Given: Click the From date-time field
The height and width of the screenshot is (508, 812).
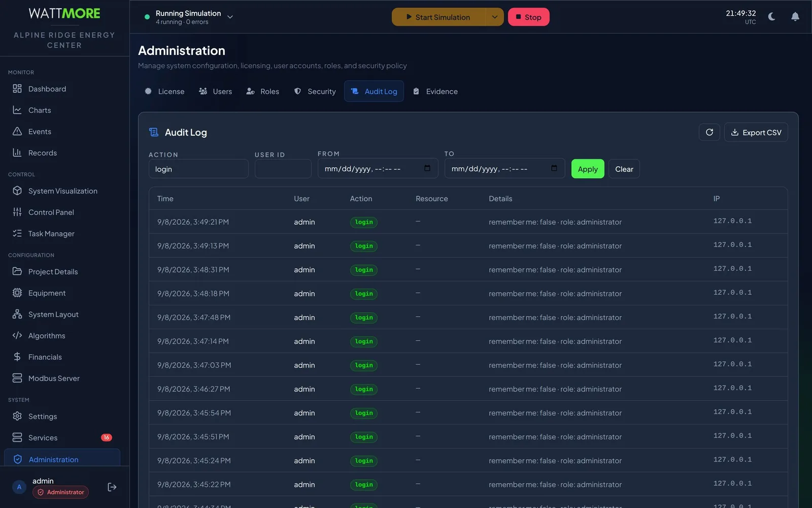Looking at the screenshot, I should pos(378,169).
